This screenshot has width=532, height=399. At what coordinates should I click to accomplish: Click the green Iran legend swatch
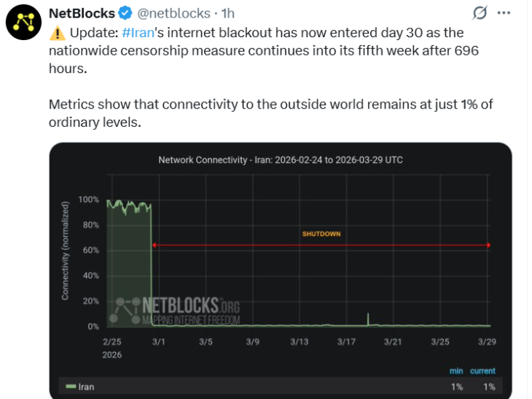pyautogui.click(x=71, y=387)
